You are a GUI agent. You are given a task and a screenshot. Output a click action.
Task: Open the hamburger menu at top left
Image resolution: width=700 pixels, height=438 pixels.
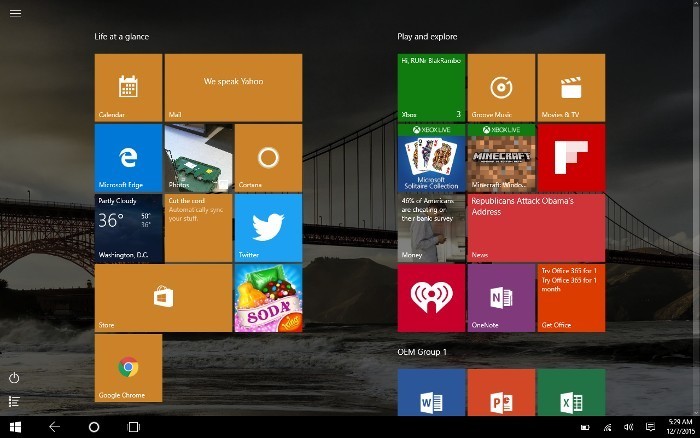click(15, 13)
